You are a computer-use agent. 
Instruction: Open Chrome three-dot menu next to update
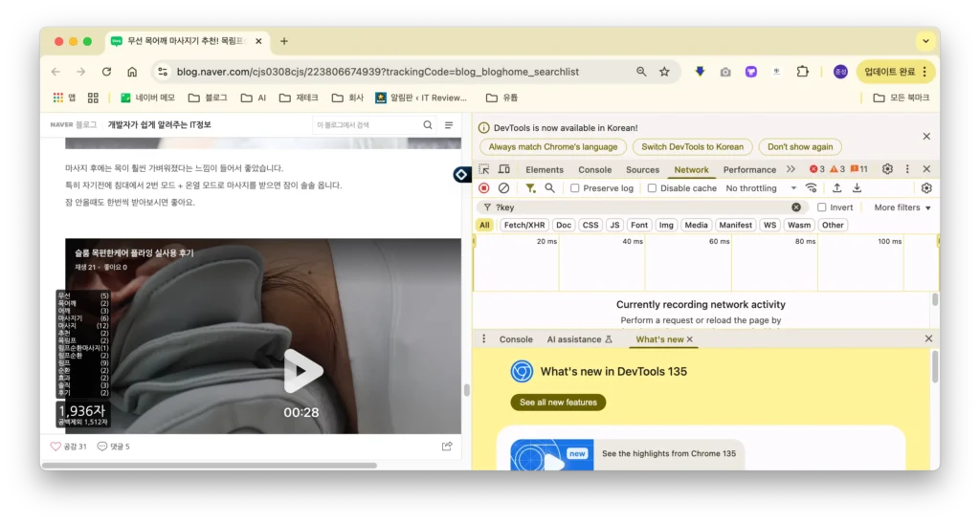coord(925,72)
